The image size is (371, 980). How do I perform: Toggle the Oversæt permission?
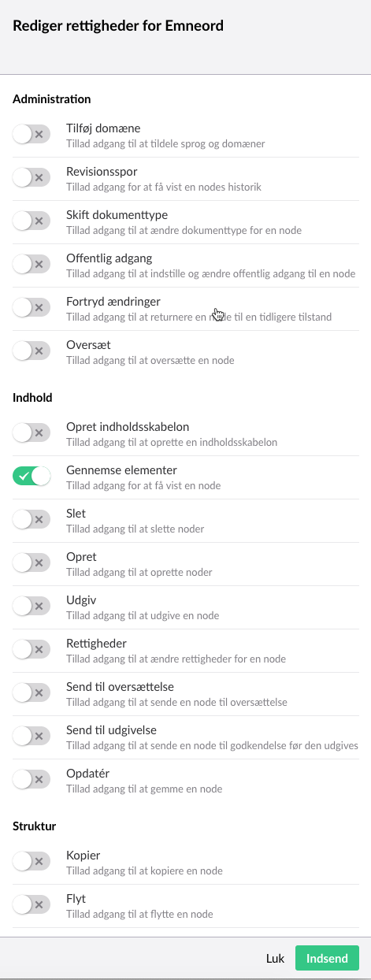pos(32,351)
